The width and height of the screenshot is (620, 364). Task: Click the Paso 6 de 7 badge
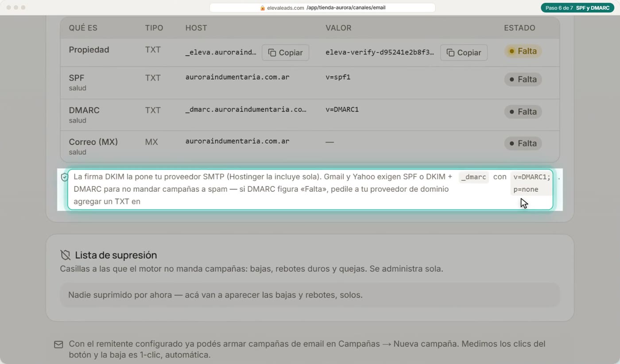(x=577, y=8)
